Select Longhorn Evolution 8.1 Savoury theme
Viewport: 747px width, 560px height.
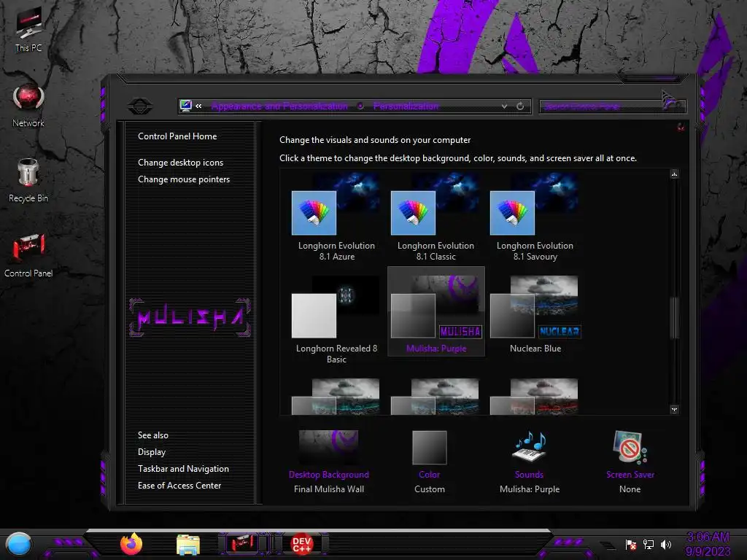point(535,217)
